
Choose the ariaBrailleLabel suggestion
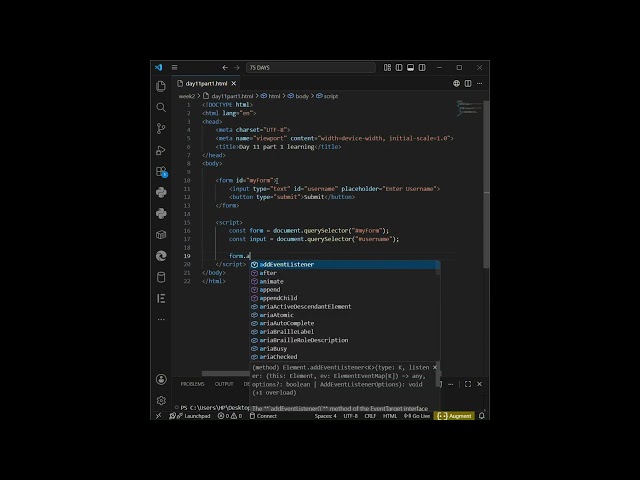[343, 331]
